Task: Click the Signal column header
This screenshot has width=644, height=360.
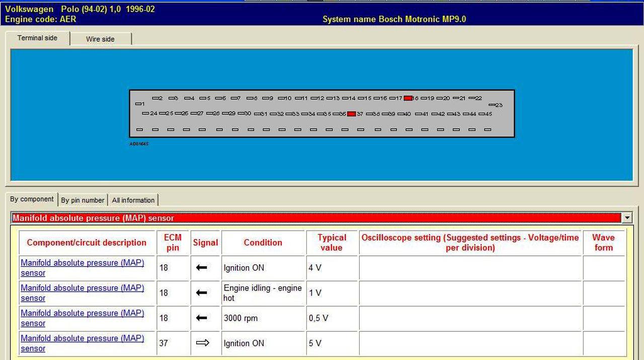Action: coord(205,243)
